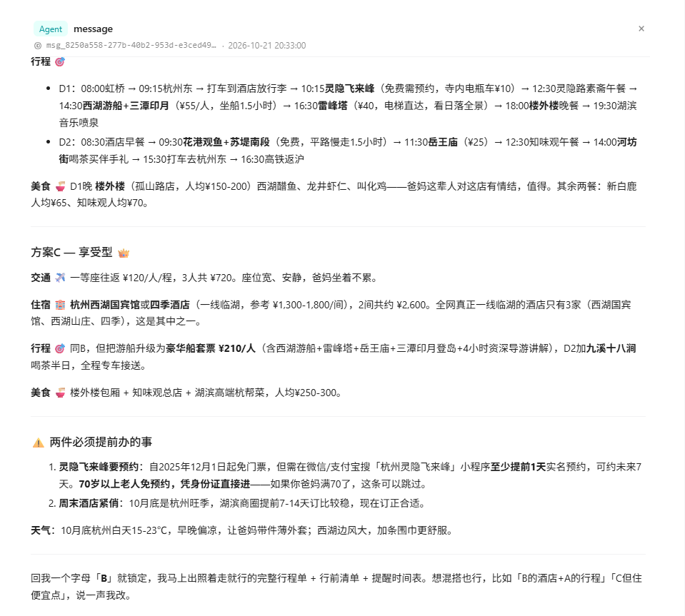Click the warning triangle icon
685x616 pixels.
coord(39,443)
